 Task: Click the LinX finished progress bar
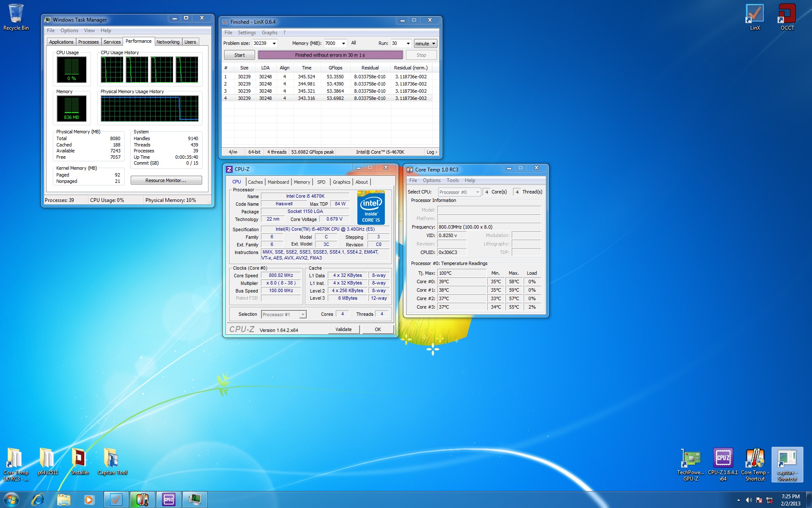point(330,55)
